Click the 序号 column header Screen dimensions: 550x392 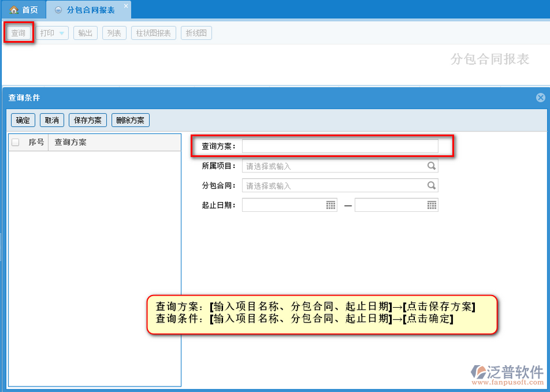[x=36, y=142]
